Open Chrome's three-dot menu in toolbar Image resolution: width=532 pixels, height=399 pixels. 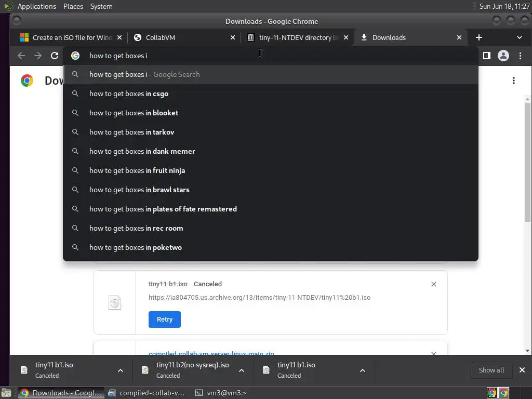click(520, 56)
